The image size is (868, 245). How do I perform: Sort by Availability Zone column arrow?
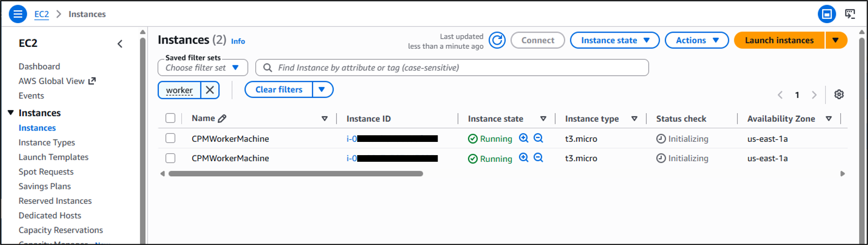pyautogui.click(x=829, y=119)
